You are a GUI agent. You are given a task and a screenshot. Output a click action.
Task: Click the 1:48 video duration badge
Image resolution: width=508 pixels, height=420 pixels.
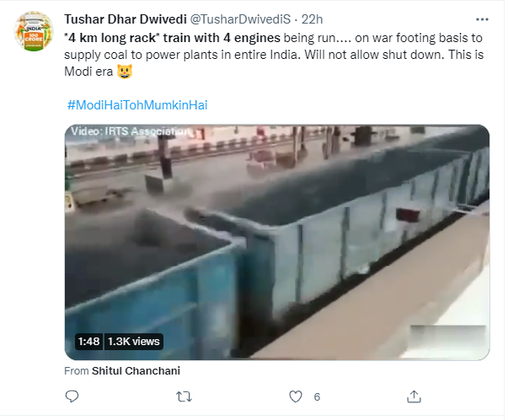coord(88,341)
